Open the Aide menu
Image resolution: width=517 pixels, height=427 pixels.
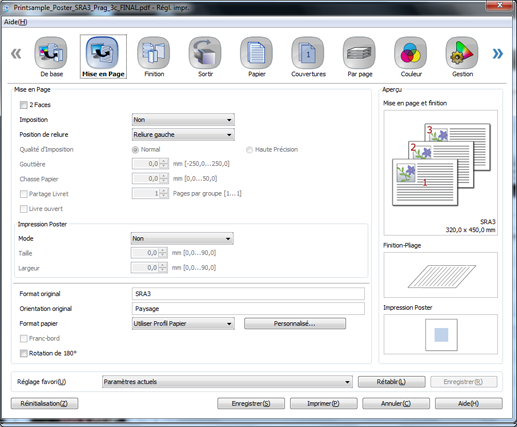coord(15,22)
